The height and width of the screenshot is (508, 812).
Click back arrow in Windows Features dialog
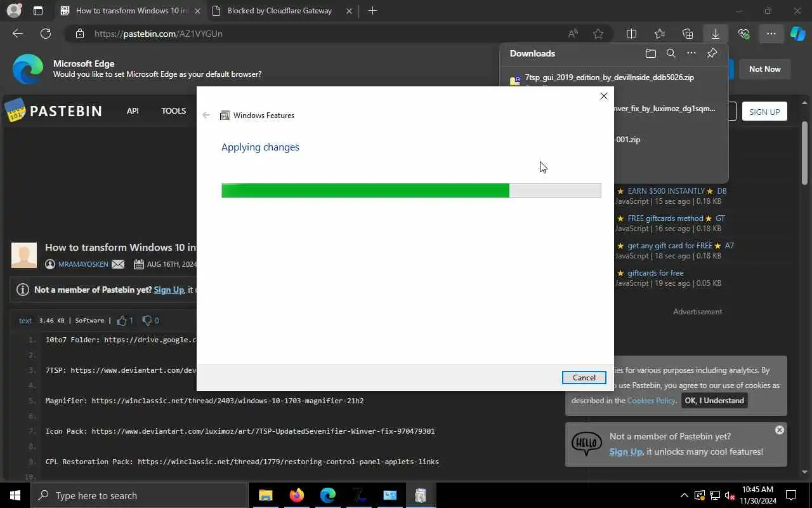pyautogui.click(x=206, y=115)
